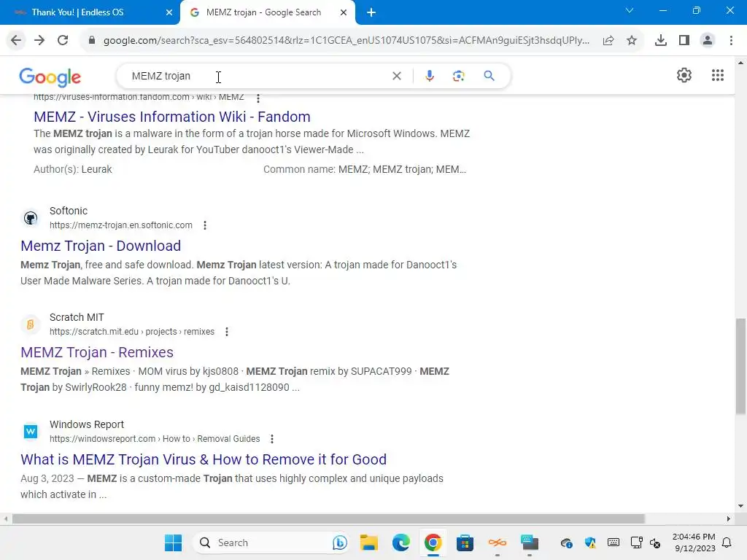Reload the current page

(63, 41)
